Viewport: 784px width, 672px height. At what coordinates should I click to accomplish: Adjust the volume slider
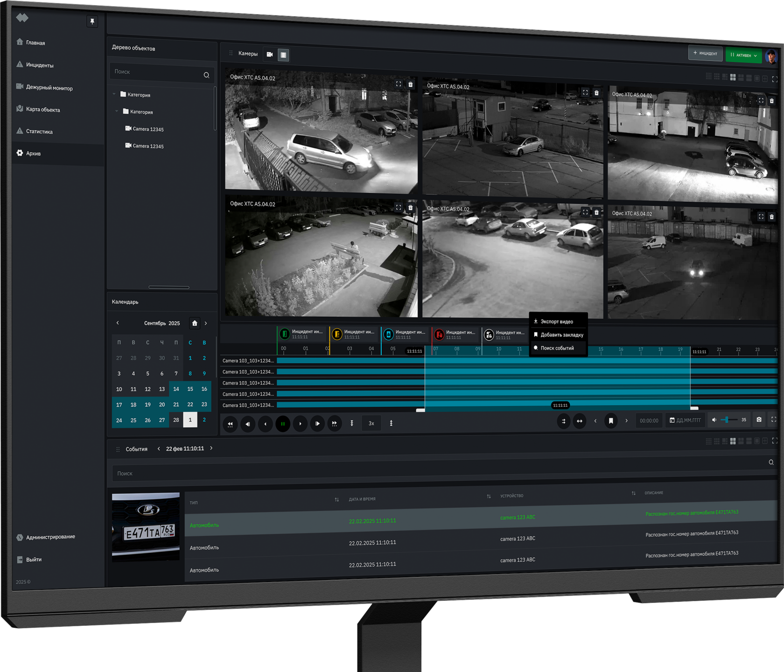tap(727, 420)
